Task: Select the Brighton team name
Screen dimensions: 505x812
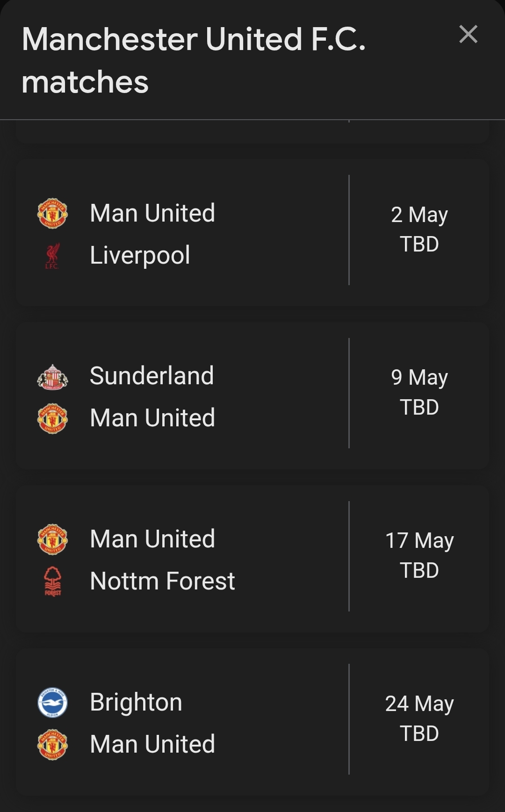Action: tap(136, 702)
